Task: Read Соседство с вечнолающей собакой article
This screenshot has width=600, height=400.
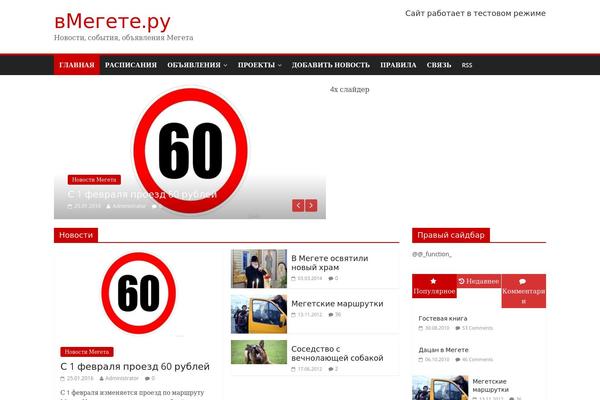Action: click(x=337, y=353)
